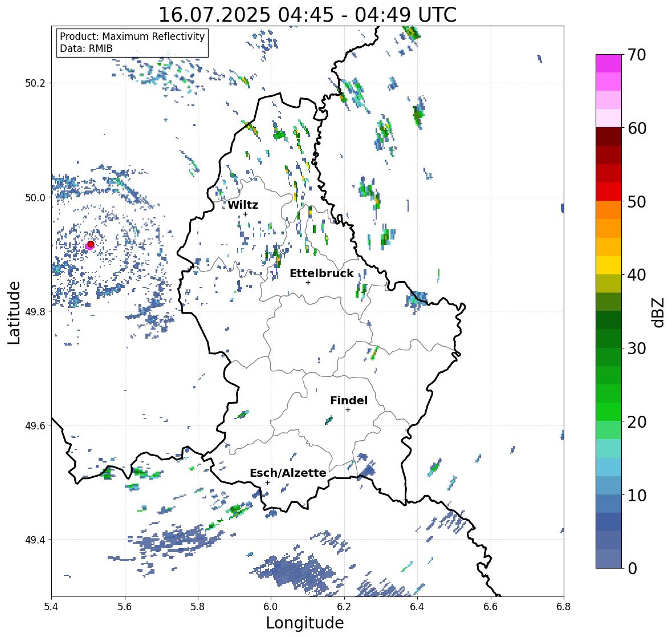Viewport: 672px width, 637px height.
Task: Click the latitude tick label 49.8
Action: 35,311
